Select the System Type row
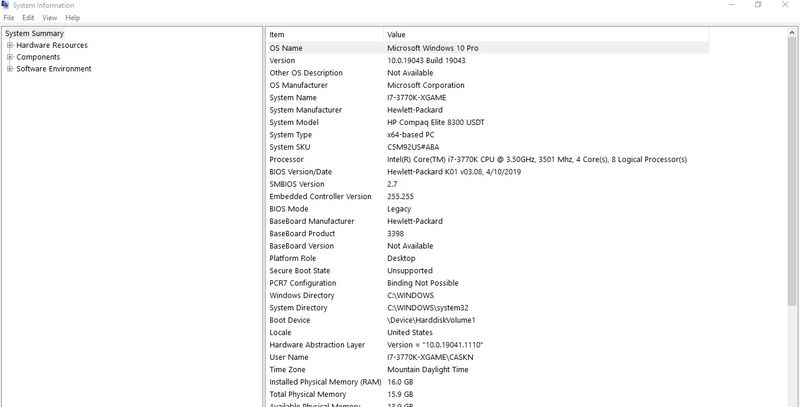The height and width of the screenshot is (407, 800). pos(487,135)
